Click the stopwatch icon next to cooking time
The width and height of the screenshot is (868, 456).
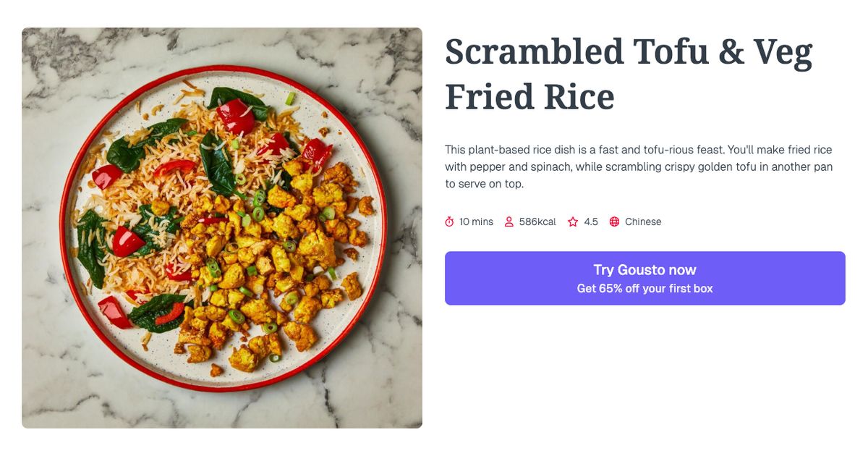tap(448, 221)
